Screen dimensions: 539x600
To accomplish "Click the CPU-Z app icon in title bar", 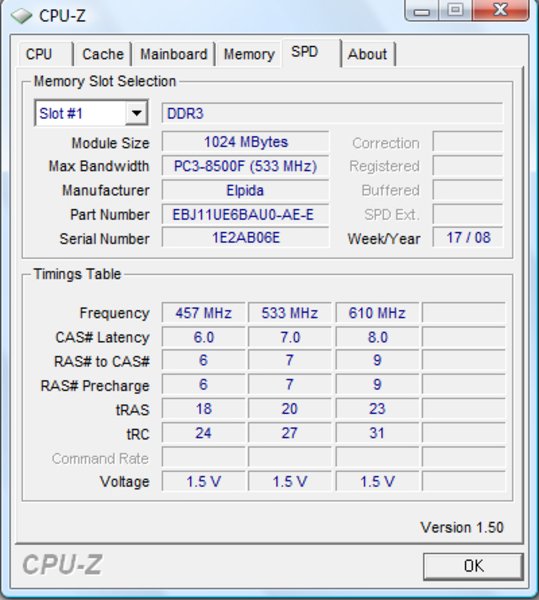I will (22, 16).
